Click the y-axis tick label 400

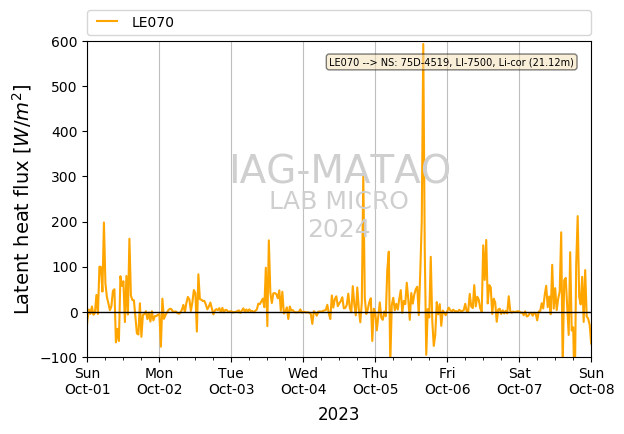pyautogui.click(x=64, y=132)
